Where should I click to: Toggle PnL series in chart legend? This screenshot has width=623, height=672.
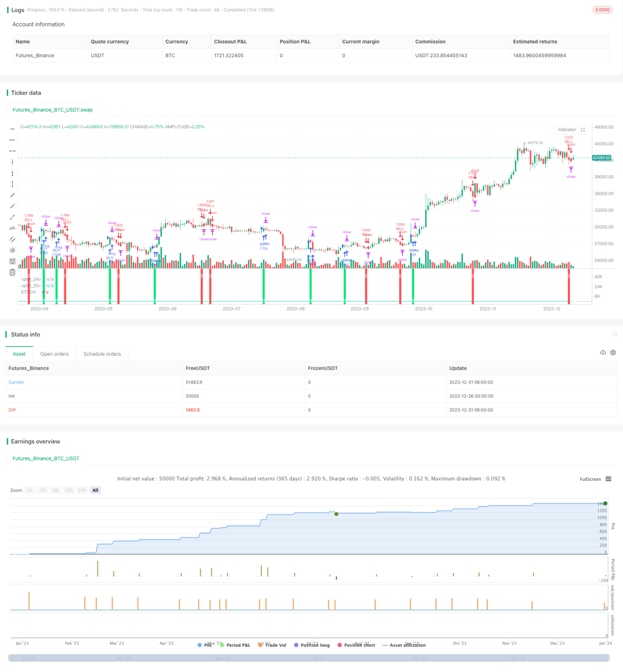(205, 645)
